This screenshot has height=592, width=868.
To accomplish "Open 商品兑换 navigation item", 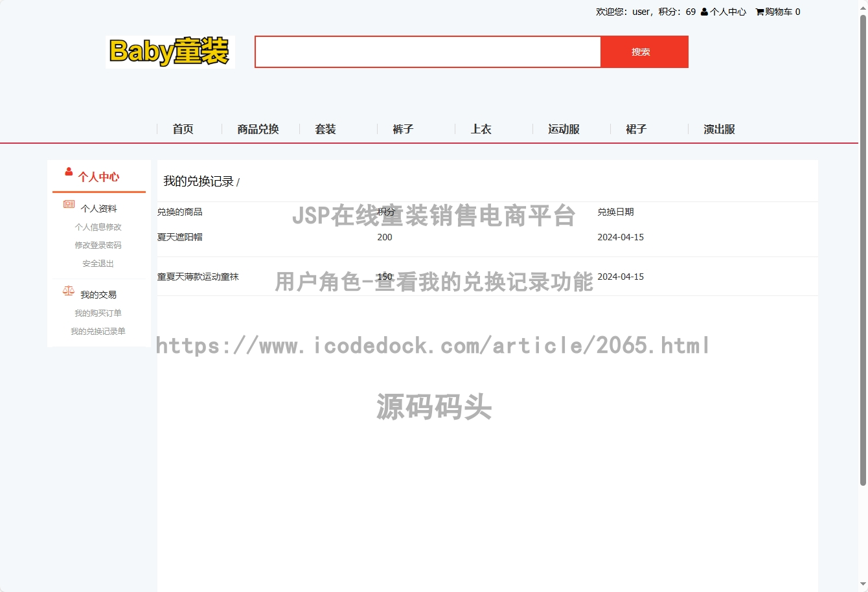I will click(x=258, y=129).
